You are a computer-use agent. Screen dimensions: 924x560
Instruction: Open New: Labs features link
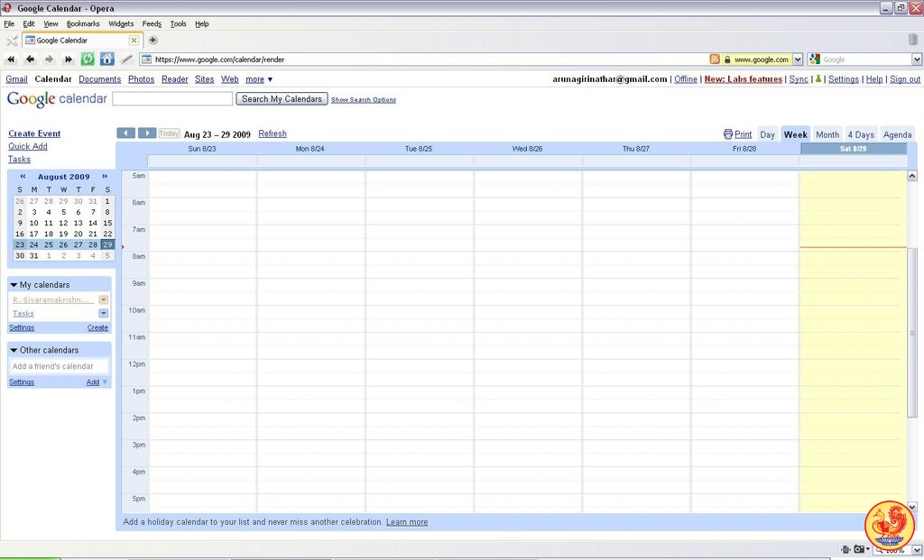point(744,79)
